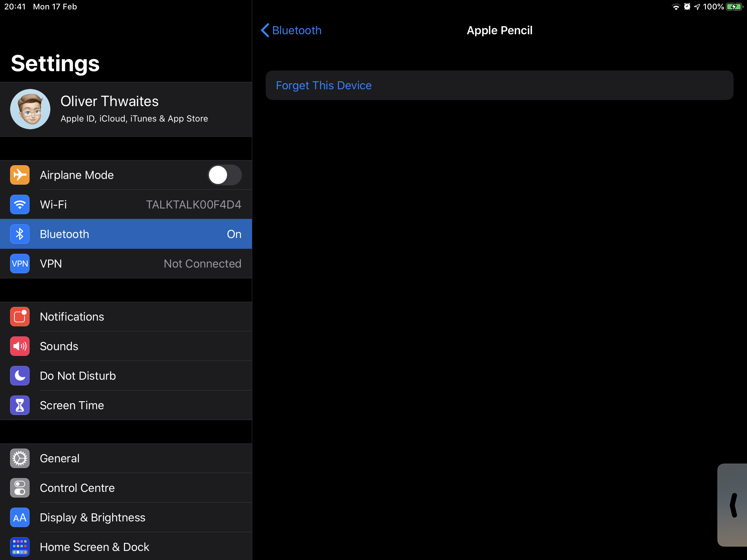Screen dimensions: 747x560
Task: Tap VPN Not Connected toggle
Action: (x=125, y=264)
